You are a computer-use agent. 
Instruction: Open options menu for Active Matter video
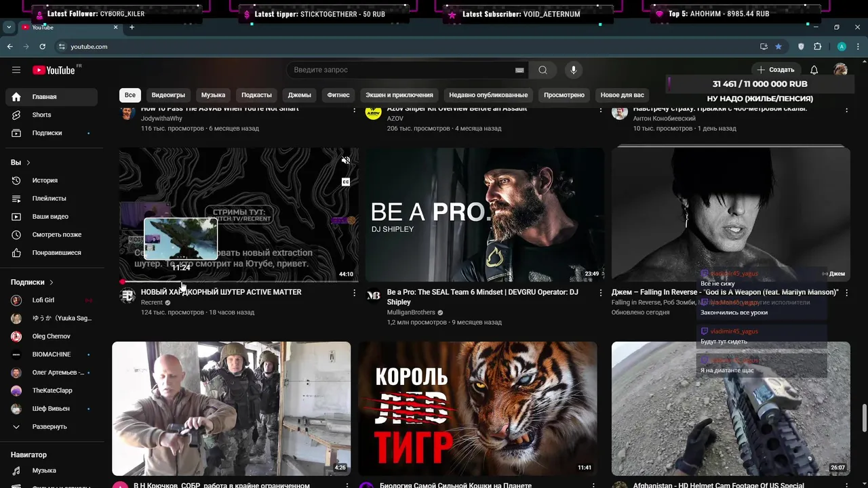(x=354, y=293)
